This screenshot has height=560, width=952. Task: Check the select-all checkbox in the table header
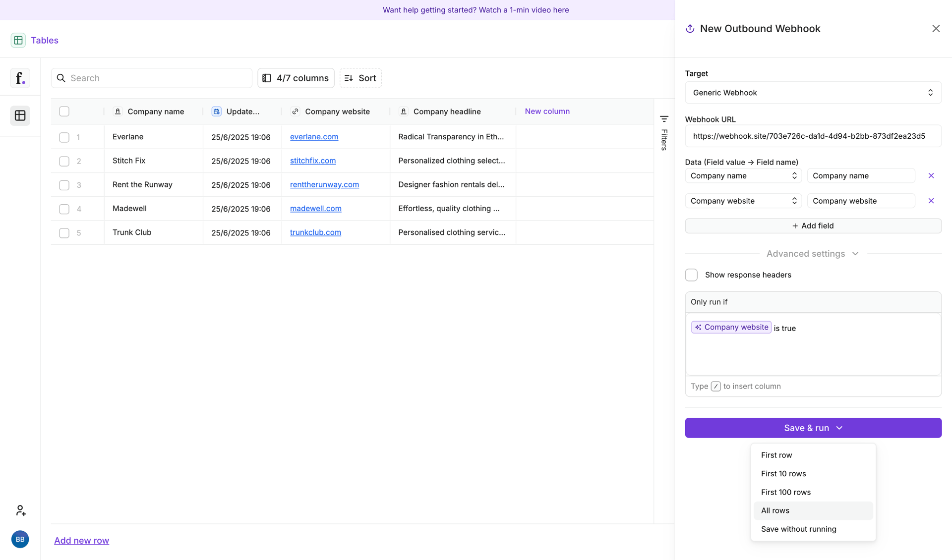64,111
